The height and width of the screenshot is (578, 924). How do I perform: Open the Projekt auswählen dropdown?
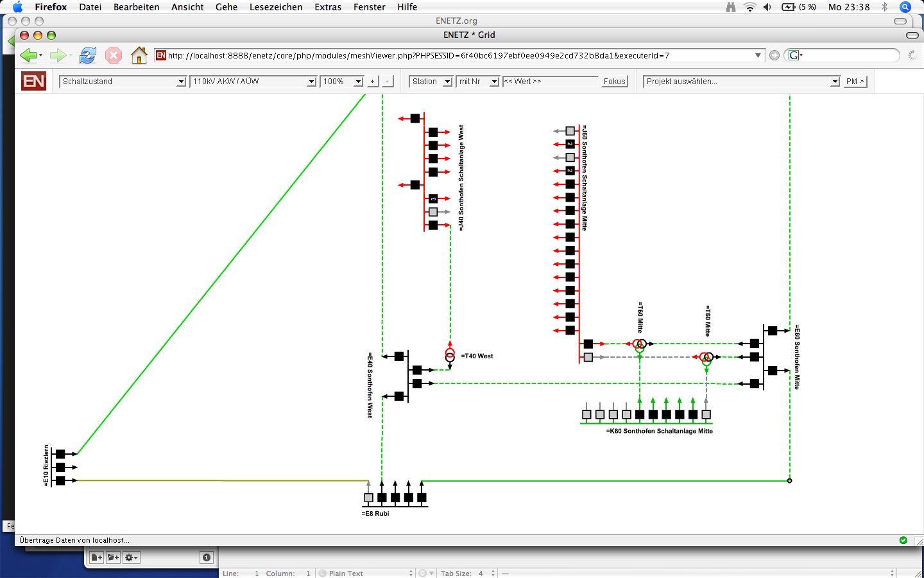click(x=742, y=82)
